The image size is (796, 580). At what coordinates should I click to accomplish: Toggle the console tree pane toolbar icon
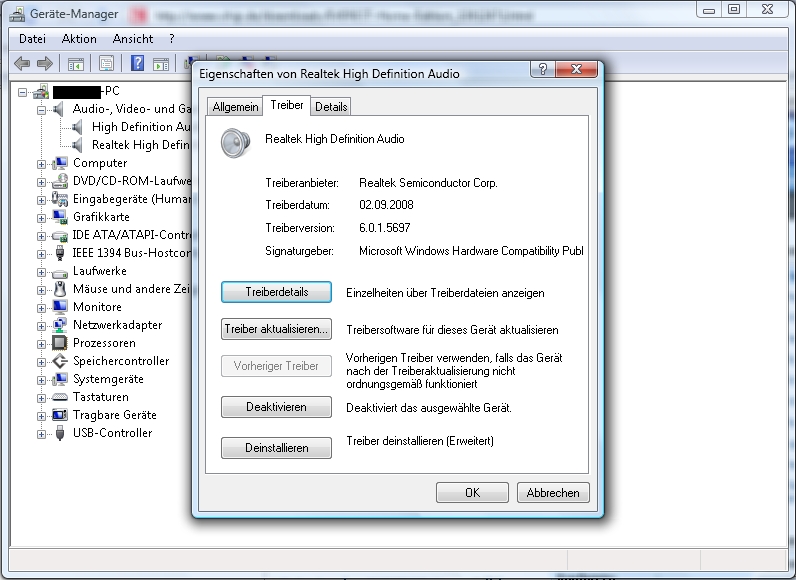(76, 64)
